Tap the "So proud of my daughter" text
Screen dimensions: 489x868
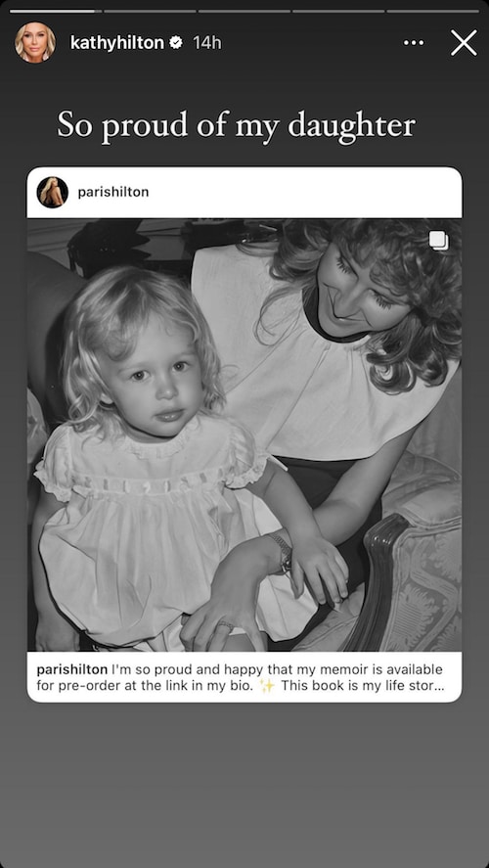point(237,125)
